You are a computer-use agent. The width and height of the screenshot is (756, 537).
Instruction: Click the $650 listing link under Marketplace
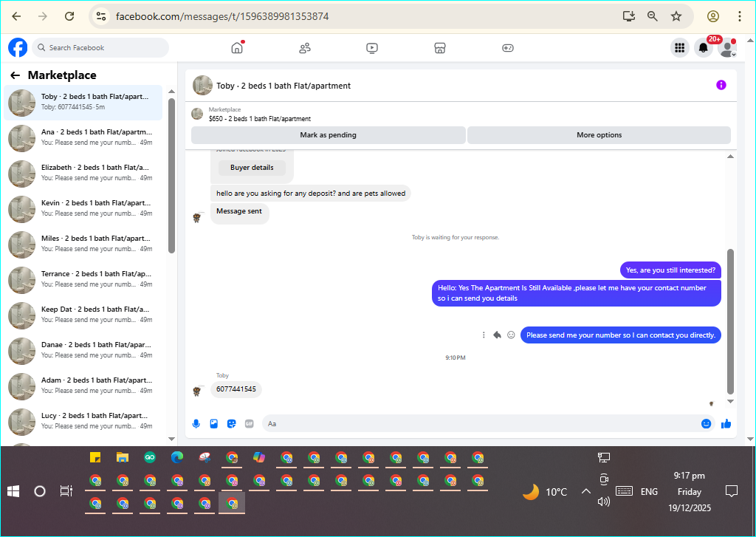coord(260,119)
